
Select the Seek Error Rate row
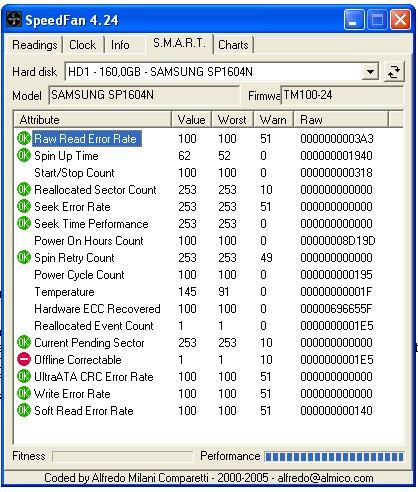coord(209,206)
